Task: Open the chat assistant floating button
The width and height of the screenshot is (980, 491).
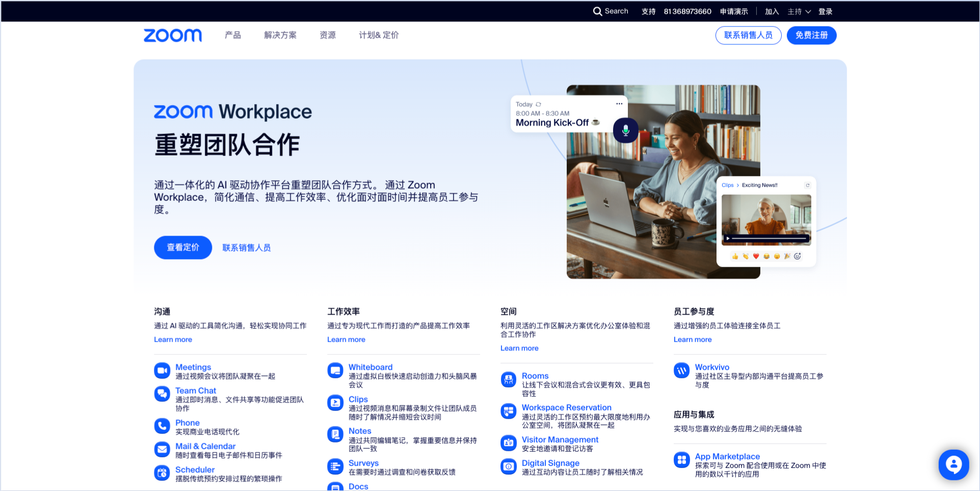Action: (x=953, y=464)
